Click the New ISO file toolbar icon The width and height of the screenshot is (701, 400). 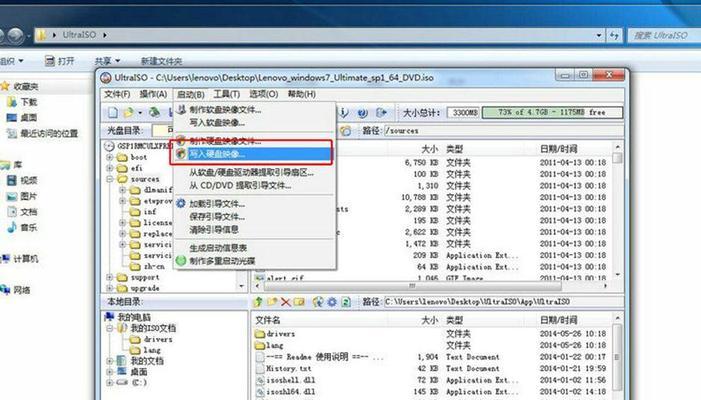click(x=113, y=113)
